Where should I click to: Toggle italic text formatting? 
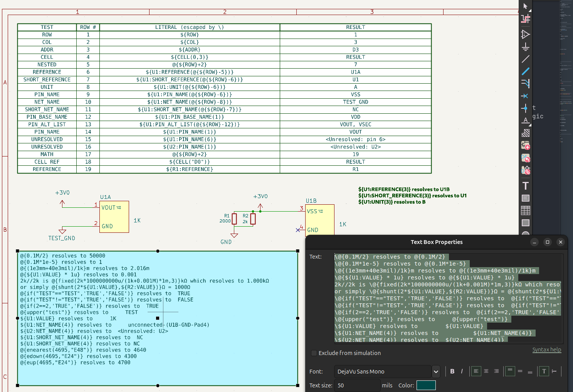462,371
